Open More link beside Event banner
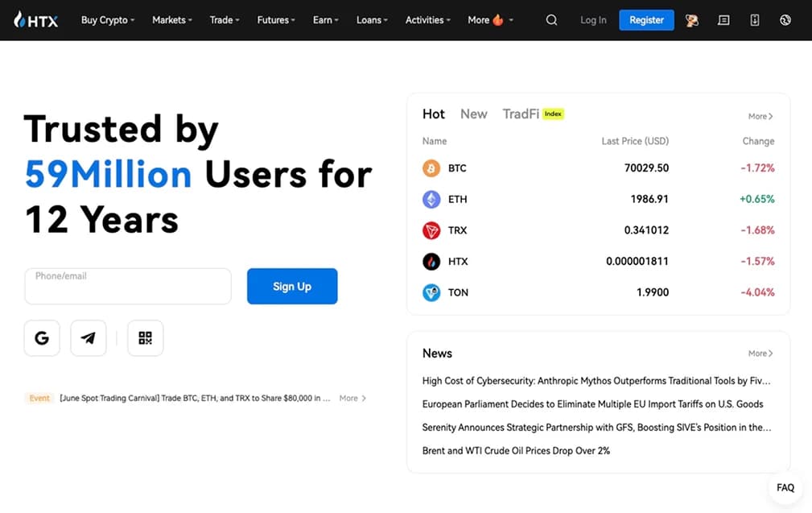 coord(352,398)
